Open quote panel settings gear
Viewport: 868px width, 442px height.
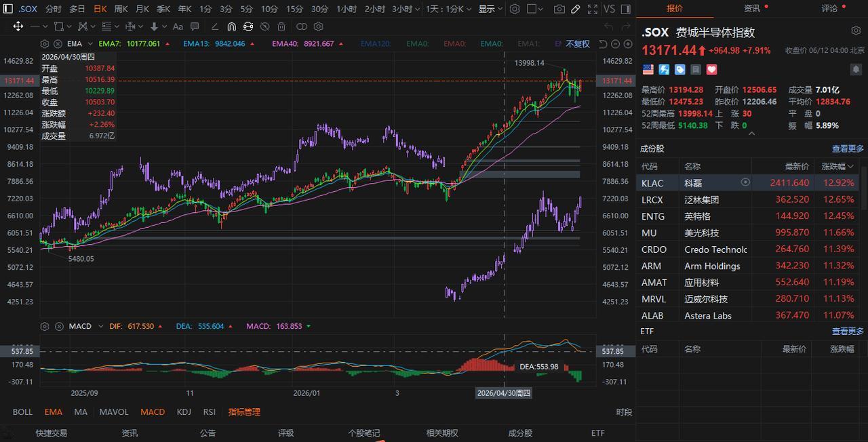click(x=856, y=31)
